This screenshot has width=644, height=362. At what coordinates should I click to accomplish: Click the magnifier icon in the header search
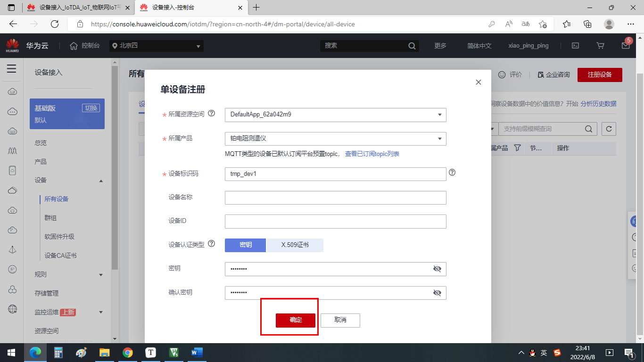(x=412, y=46)
